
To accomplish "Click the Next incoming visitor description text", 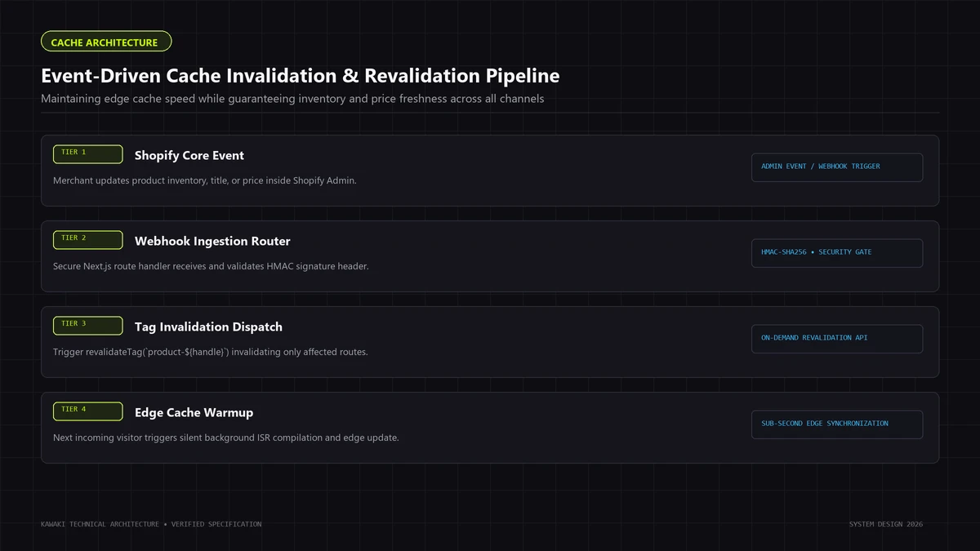I will 226,438.
